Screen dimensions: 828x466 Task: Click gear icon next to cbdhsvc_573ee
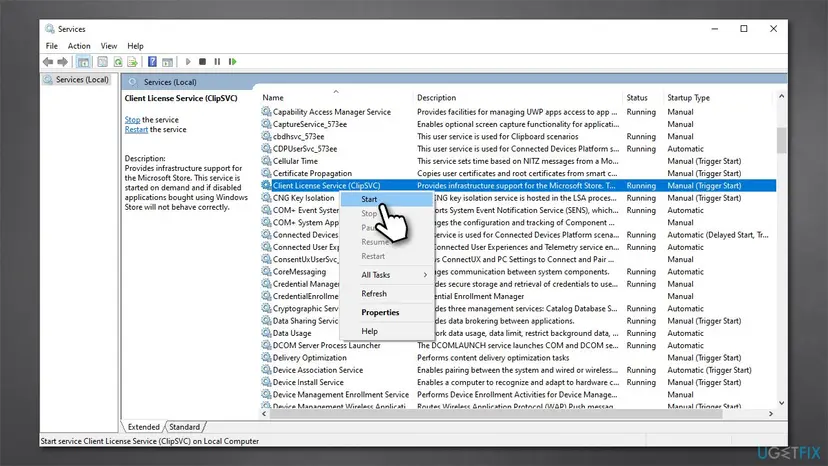click(266, 136)
